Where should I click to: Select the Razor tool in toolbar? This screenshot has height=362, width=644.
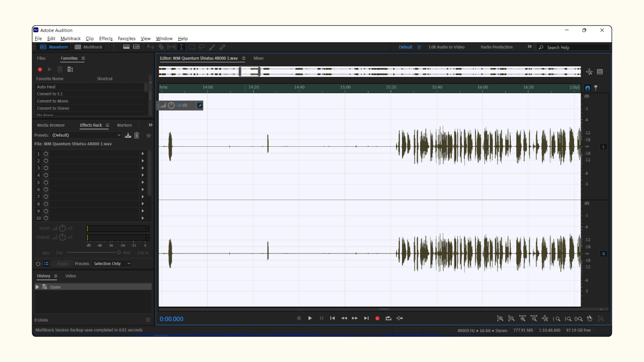click(161, 47)
